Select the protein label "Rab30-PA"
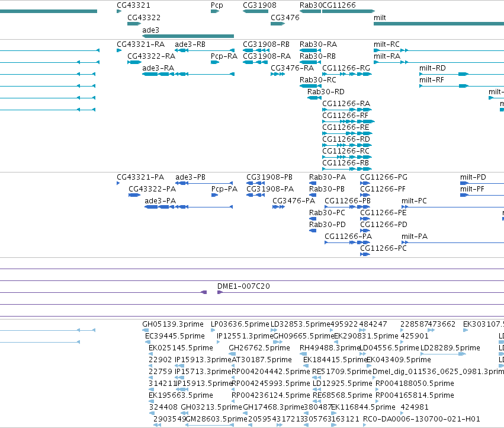The height and width of the screenshot is (428, 504). click(x=328, y=177)
